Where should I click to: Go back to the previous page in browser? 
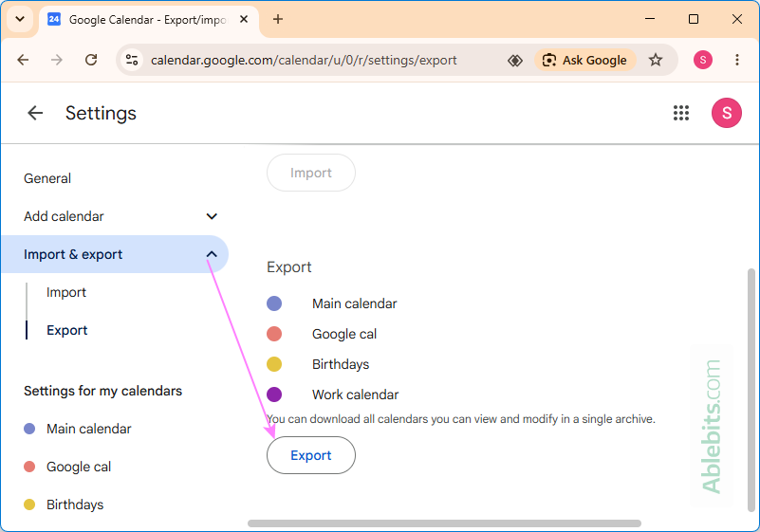[x=23, y=60]
